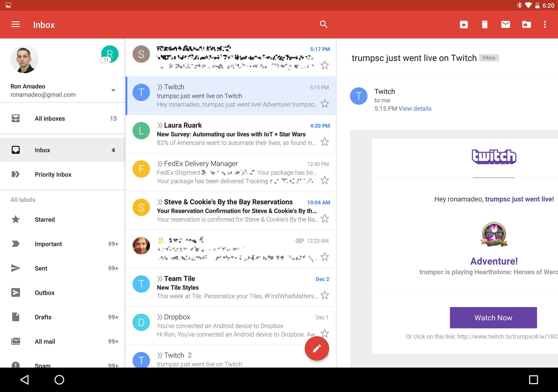Star the Dropbox email
Image resolution: width=558 pixels, height=392 pixels.
tap(325, 333)
